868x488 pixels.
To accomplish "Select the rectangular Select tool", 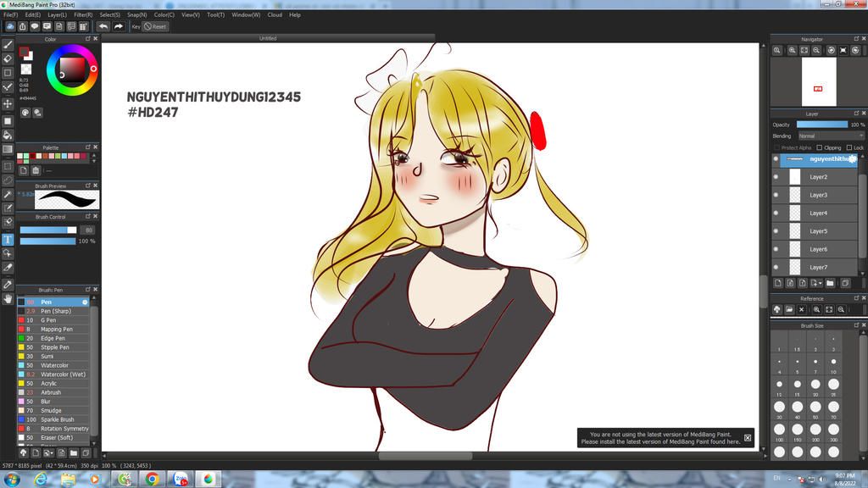I will pos(8,166).
